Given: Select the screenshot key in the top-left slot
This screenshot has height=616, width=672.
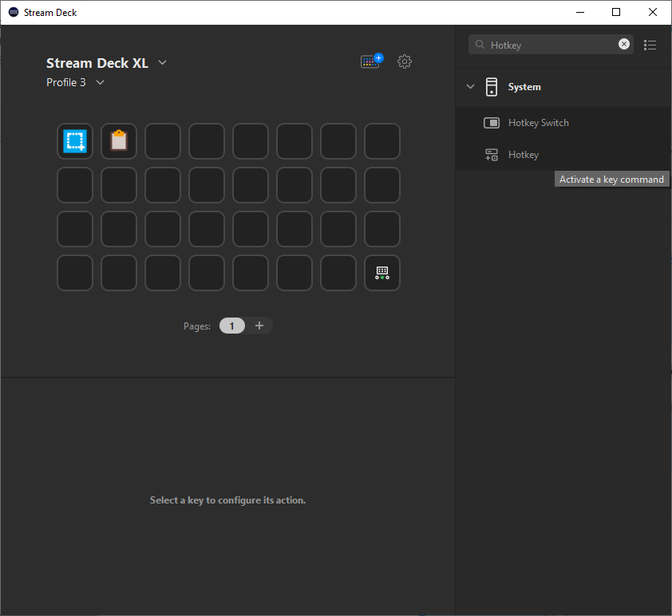Looking at the screenshot, I should (74, 140).
